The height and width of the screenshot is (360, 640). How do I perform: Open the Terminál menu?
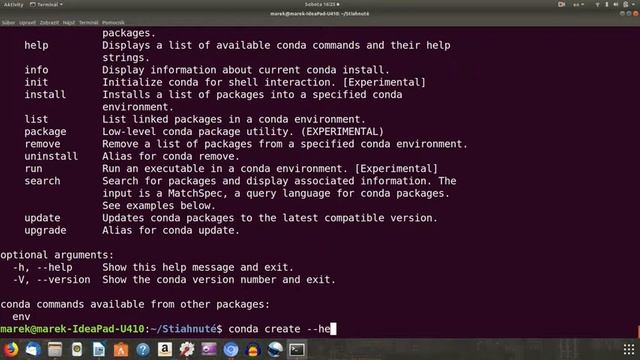[x=89, y=22]
